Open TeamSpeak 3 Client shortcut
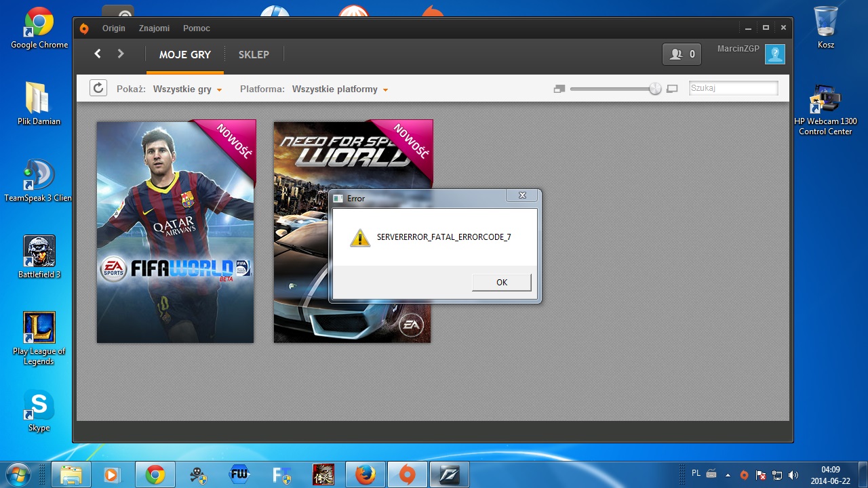Image resolution: width=868 pixels, height=488 pixels. pos(39,181)
